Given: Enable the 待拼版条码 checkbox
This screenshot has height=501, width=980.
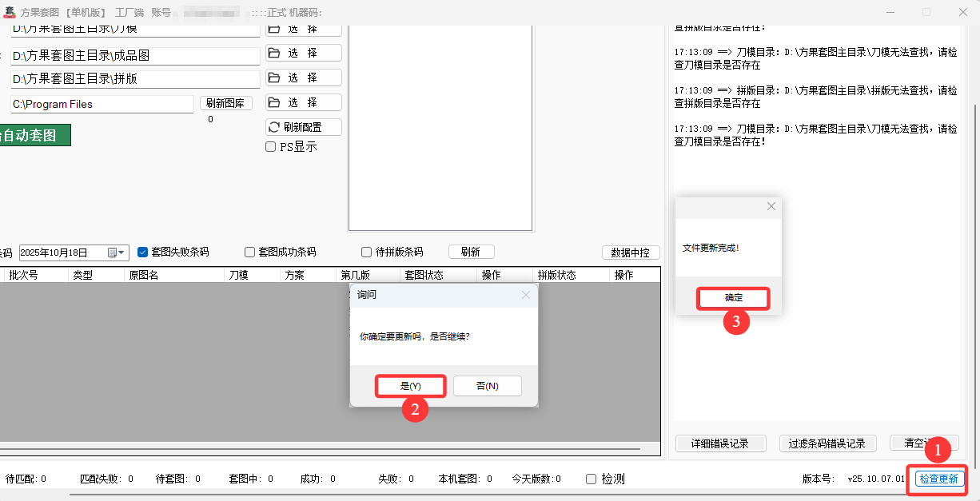Looking at the screenshot, I should tap(367, 252).
